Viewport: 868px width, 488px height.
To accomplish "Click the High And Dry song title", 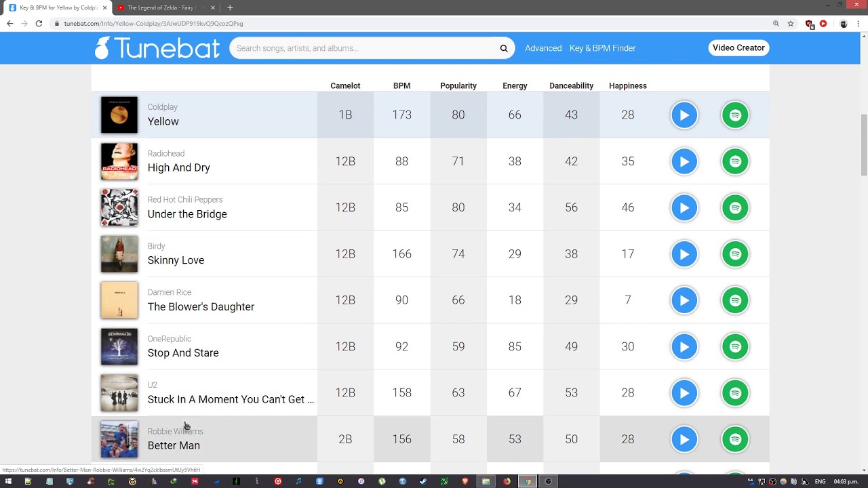I will (179, 167).
